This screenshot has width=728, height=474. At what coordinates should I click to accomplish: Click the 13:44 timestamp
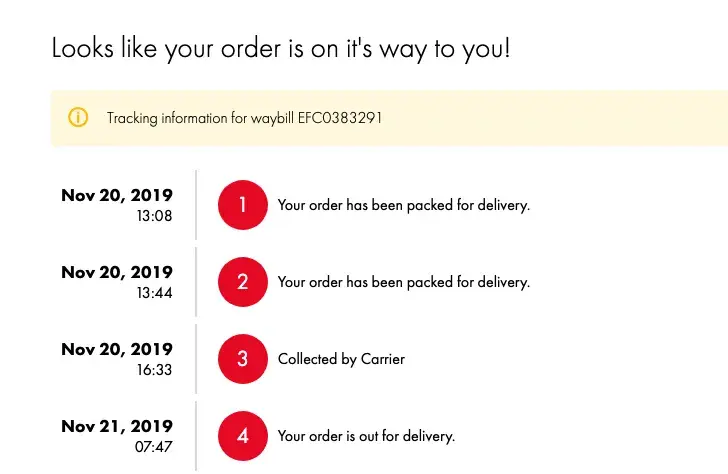(154, 293)
